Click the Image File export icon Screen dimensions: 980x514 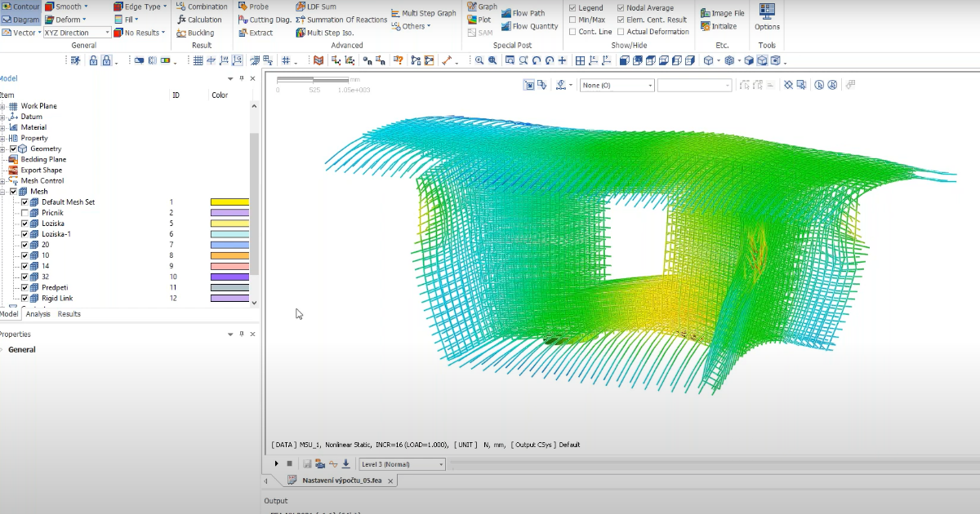[706, 13]
